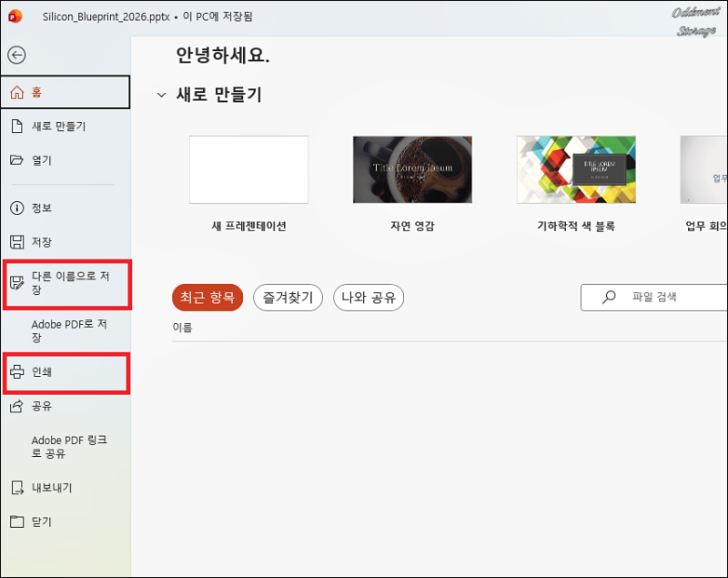The image size is (728, 578).
Task: Click the PowerPoint app logo icon
Action: pyautogui.click(x=15, y=16)
